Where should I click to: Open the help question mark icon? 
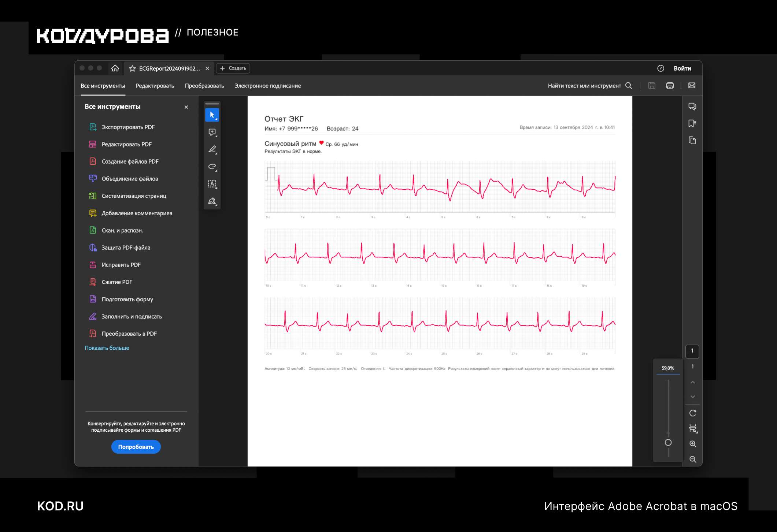point(661,68)
